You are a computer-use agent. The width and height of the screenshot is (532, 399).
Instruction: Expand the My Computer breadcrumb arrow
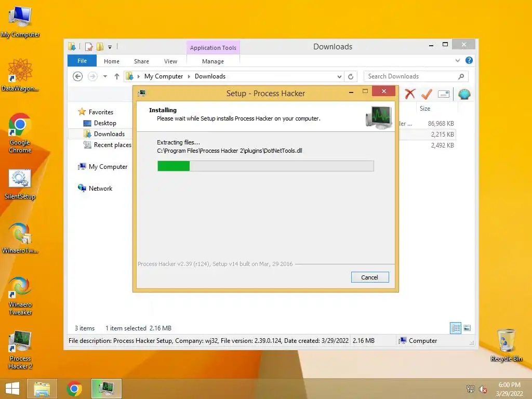pyautogui.click(x=189, y=76)
